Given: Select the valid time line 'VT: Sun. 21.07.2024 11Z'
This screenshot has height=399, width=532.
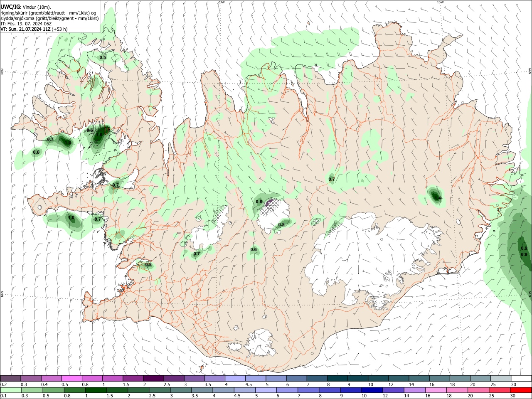Looking at the screenshot, I should [26, 29].
